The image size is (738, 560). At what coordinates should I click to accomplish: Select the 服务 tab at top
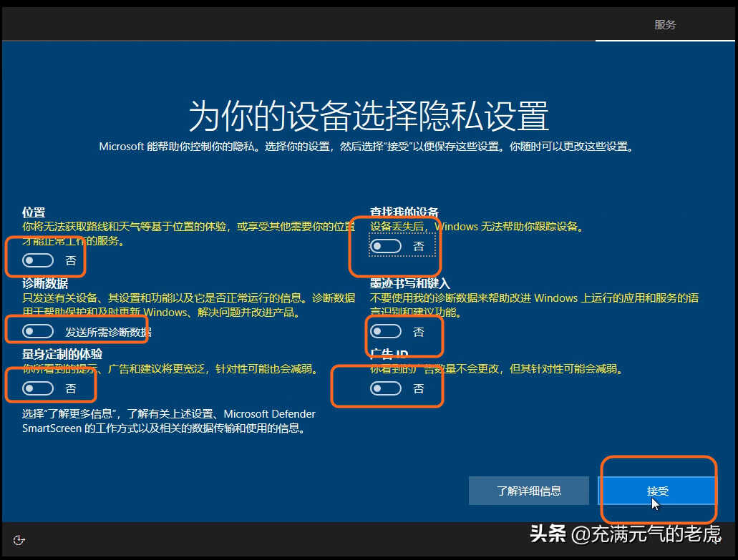pos(665,24)
